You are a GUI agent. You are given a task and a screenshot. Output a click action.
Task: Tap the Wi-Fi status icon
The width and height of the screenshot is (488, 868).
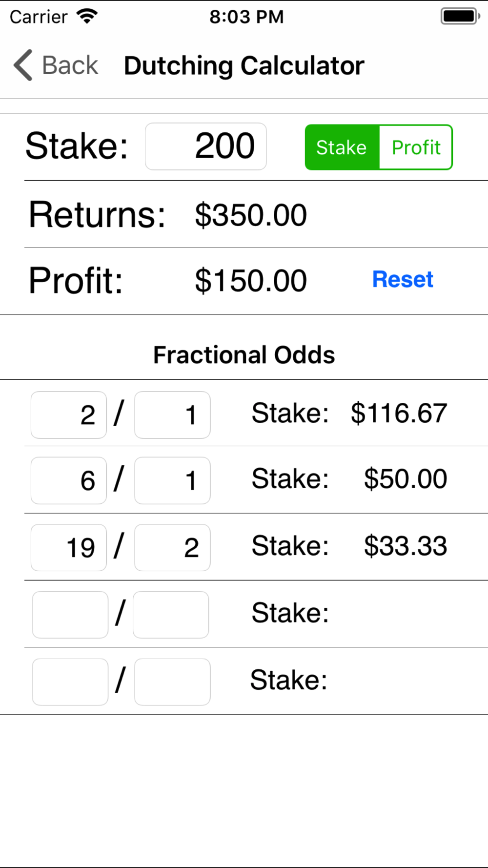tap(87, 17)
